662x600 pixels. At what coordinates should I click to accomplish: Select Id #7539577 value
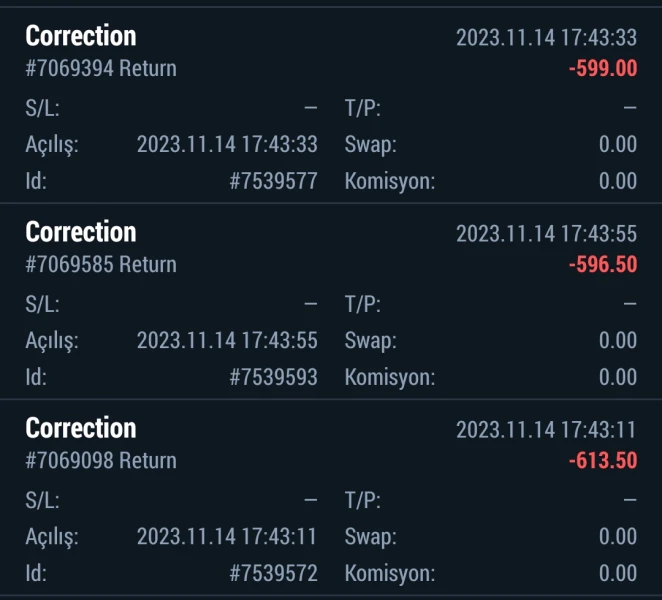pos(273,181)
